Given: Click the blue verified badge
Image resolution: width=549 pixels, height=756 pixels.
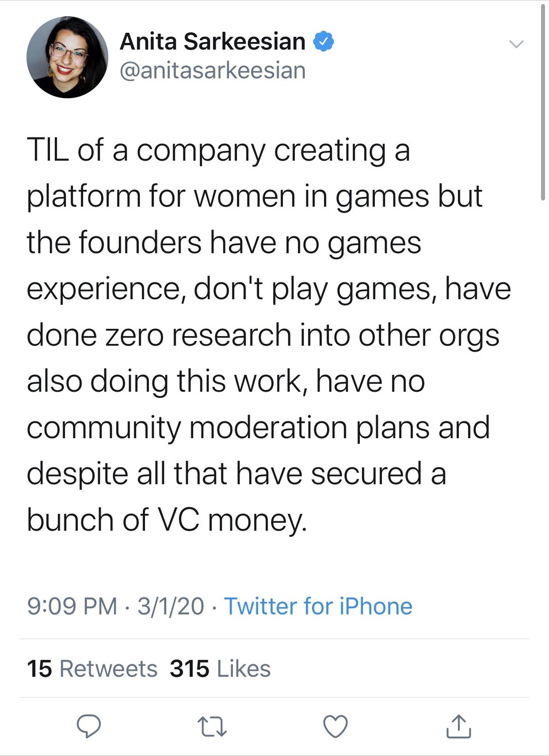Looking at the screenshot, I should coord(324,41).
